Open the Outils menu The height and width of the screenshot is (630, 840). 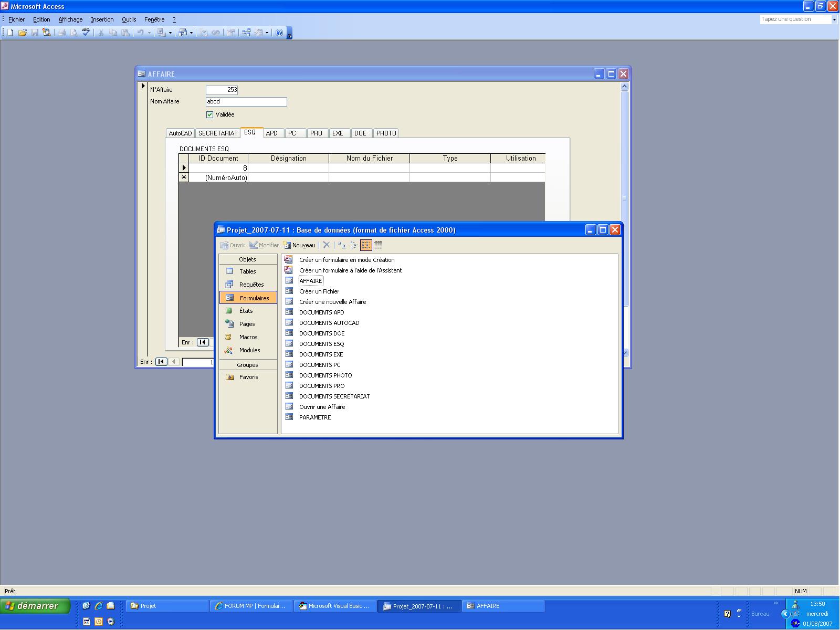pyautogui.click(x=129, y=19)
